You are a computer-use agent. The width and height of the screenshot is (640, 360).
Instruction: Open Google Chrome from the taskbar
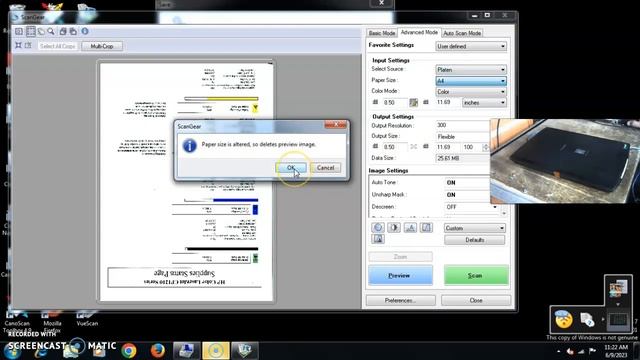point(129,351)
